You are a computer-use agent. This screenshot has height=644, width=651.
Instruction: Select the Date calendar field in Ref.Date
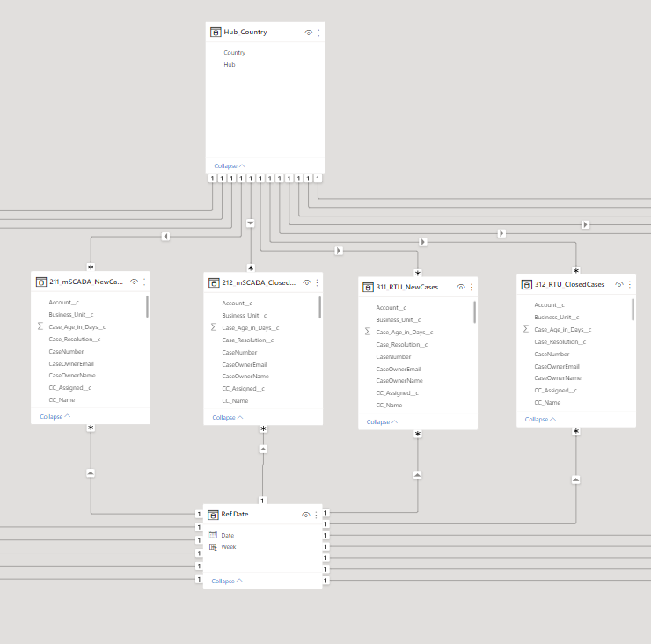(228, 535)
